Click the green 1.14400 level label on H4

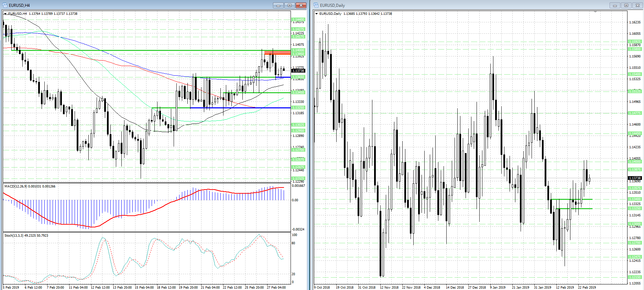click(x=298, y=20)
